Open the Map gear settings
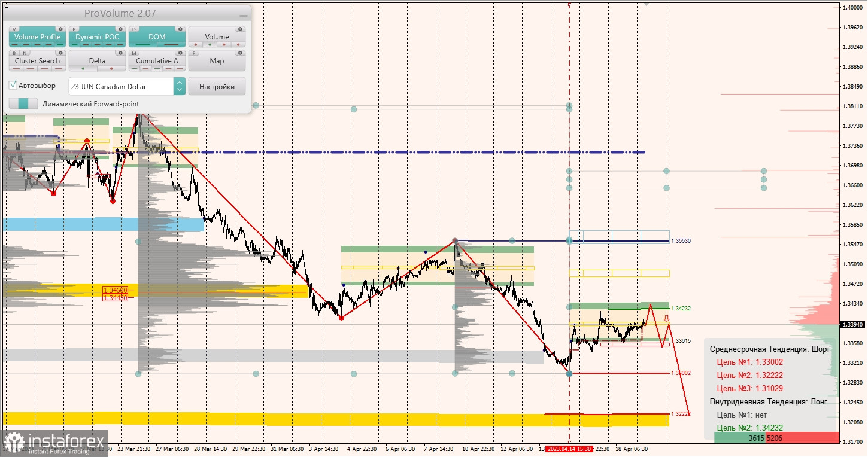This screenshot has height=457, width=868. coord(240,53)
